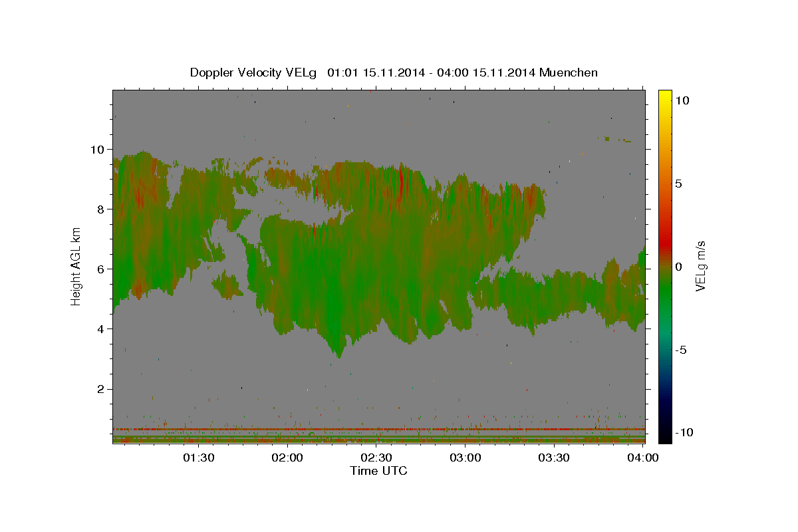Click the 04:00 time tick label
The height and width of the screenshot is (532, 798).
click(643, 458)
